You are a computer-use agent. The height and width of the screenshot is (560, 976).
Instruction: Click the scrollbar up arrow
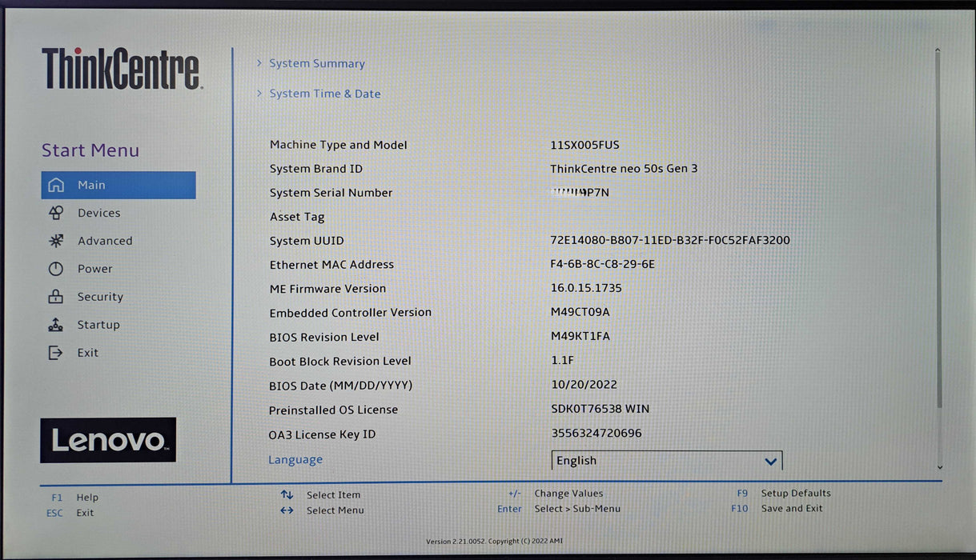click(938, 51)
